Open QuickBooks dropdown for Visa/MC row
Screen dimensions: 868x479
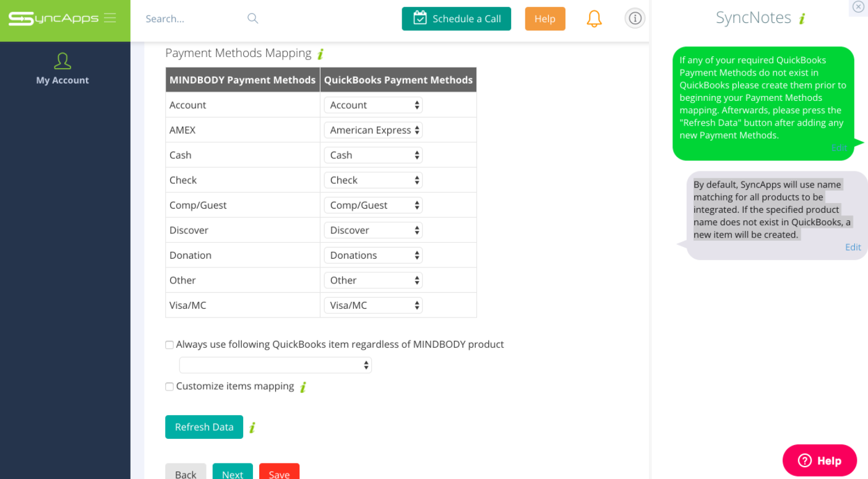[373, 305]
